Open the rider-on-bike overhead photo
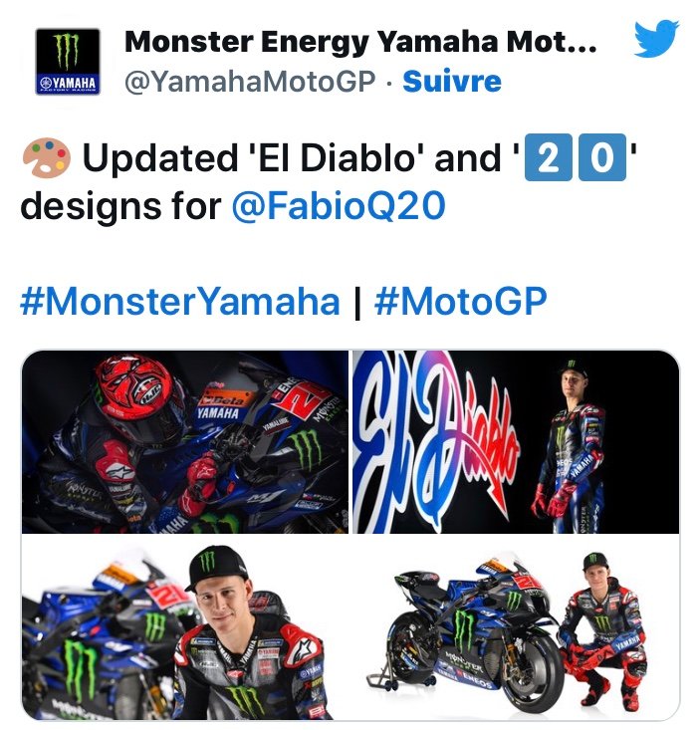This screenshot has height=730, width=700. [185, 441]
